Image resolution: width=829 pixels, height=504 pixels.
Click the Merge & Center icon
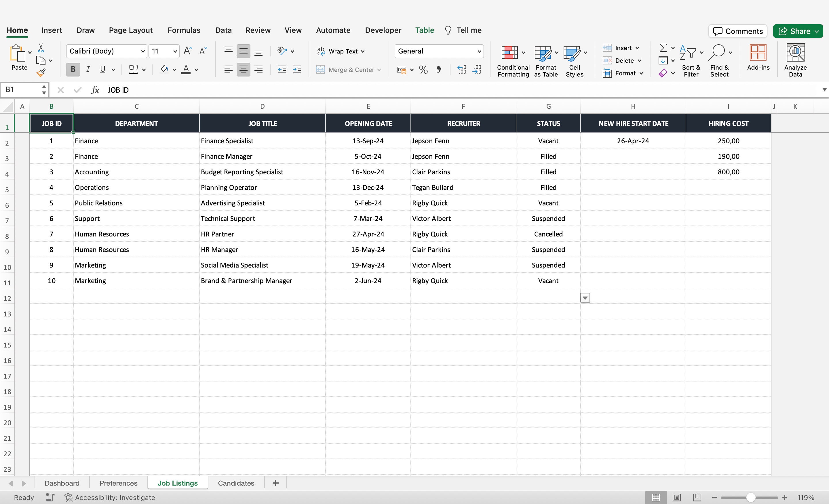321,70
